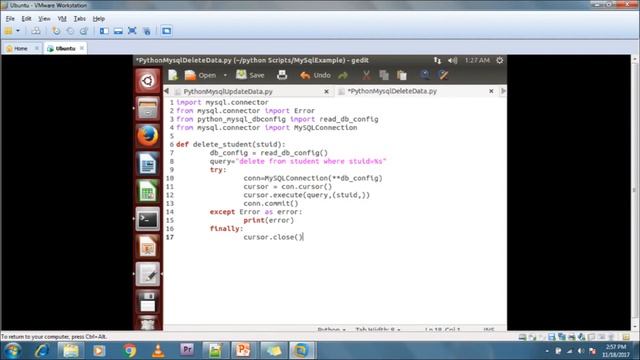Toggle VMware console view icon

click(167, 31)
